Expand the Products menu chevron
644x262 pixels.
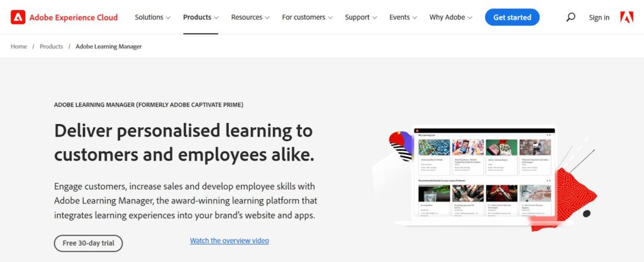216,18
